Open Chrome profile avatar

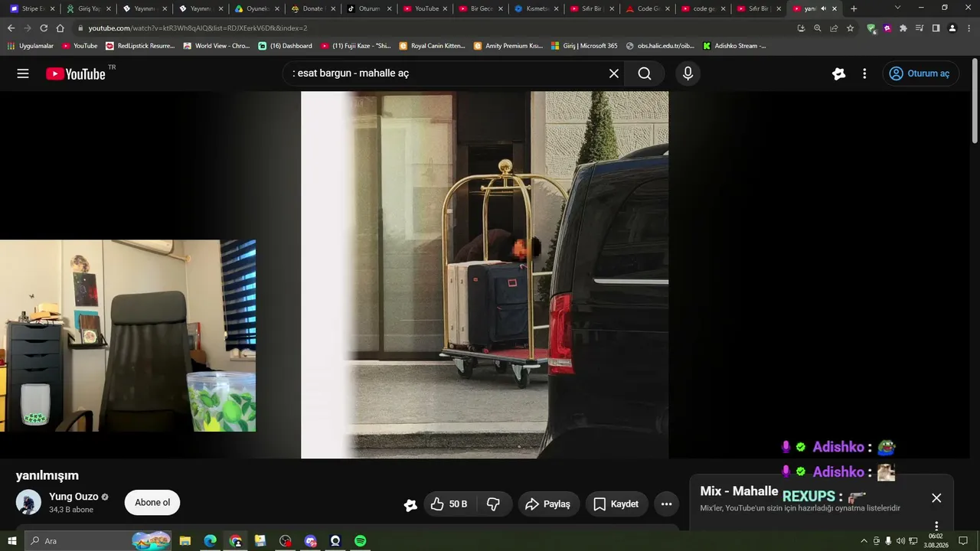tap(952, 28)
